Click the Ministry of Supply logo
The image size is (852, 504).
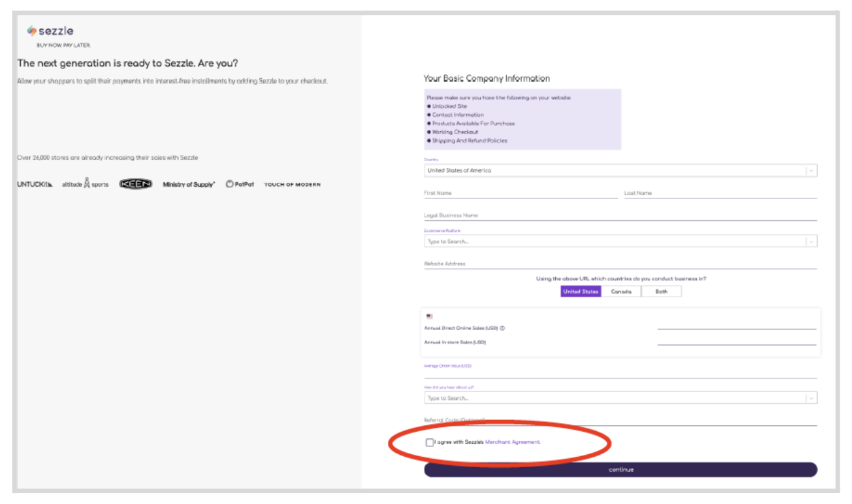(x=189, y=185)
